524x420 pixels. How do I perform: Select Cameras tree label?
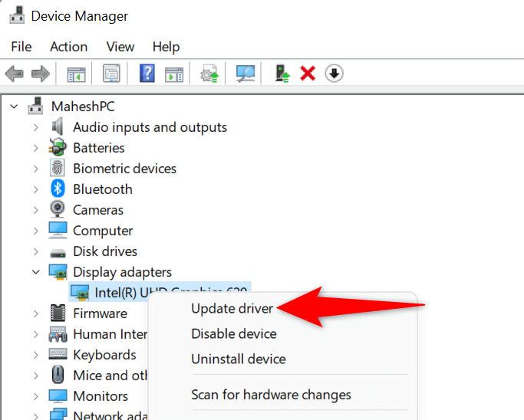click(98, 210)
